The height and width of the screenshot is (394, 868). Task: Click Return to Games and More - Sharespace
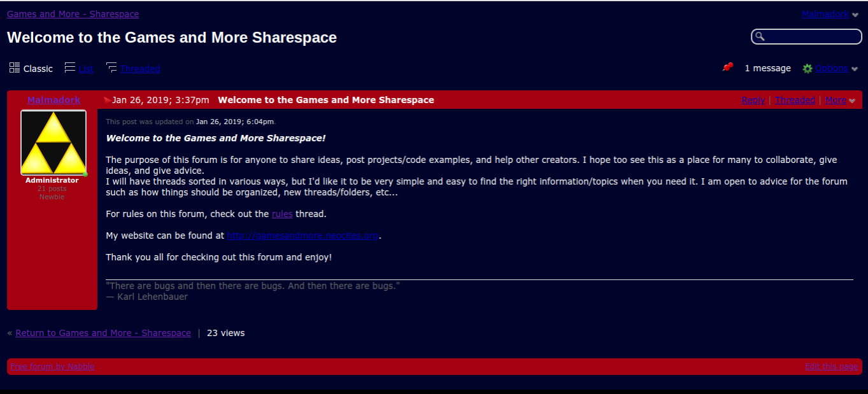point(103,333)
